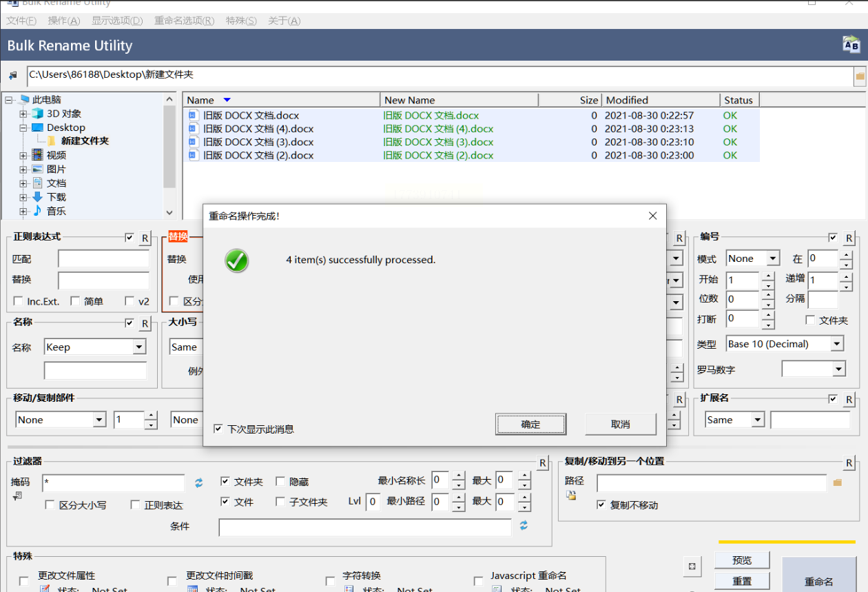Open the 显示选项(D) menu

[x=117, y=21]
